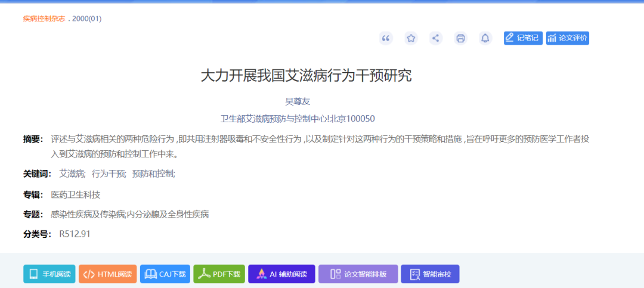Open author 吴尊友 profile link
The width and height of the screenshot is (644, 288).
[x=298, y=101]
